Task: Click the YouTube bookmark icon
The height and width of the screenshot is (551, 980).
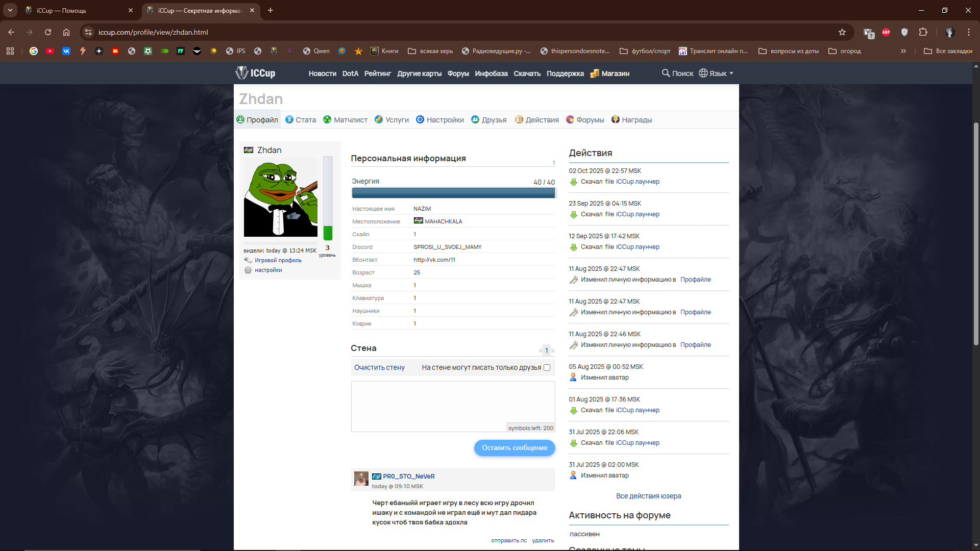Action: pos(50,51)
